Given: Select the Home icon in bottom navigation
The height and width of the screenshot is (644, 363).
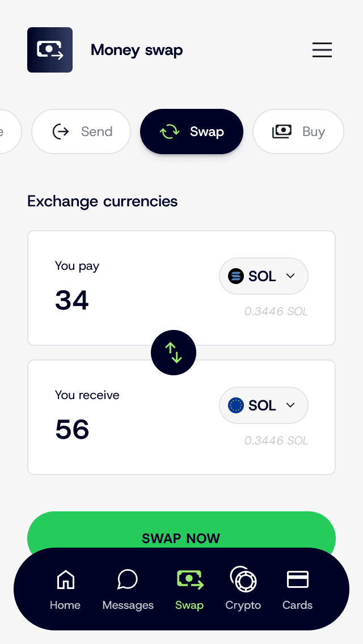Looking at the screenshot, I should [65, 579].
